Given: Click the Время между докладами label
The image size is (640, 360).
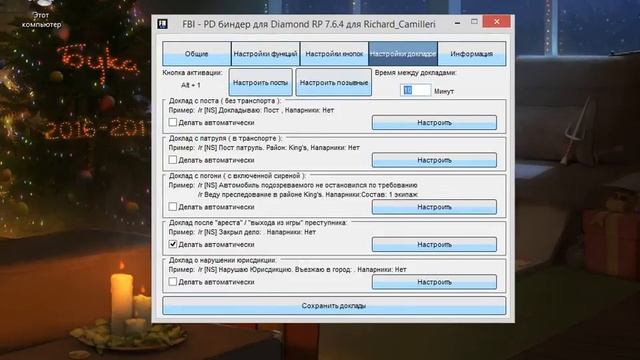Looking at the screenshot, I should coord(415,73).
